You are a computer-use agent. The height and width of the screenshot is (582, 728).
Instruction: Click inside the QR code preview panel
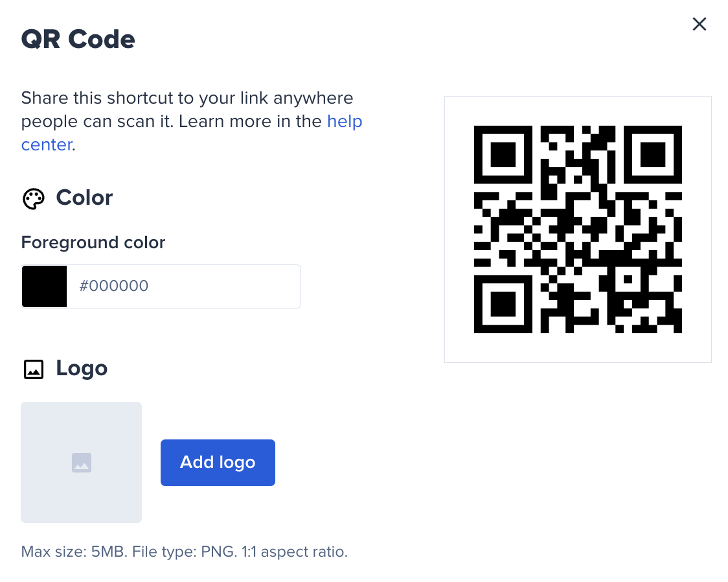pos(578,229)
